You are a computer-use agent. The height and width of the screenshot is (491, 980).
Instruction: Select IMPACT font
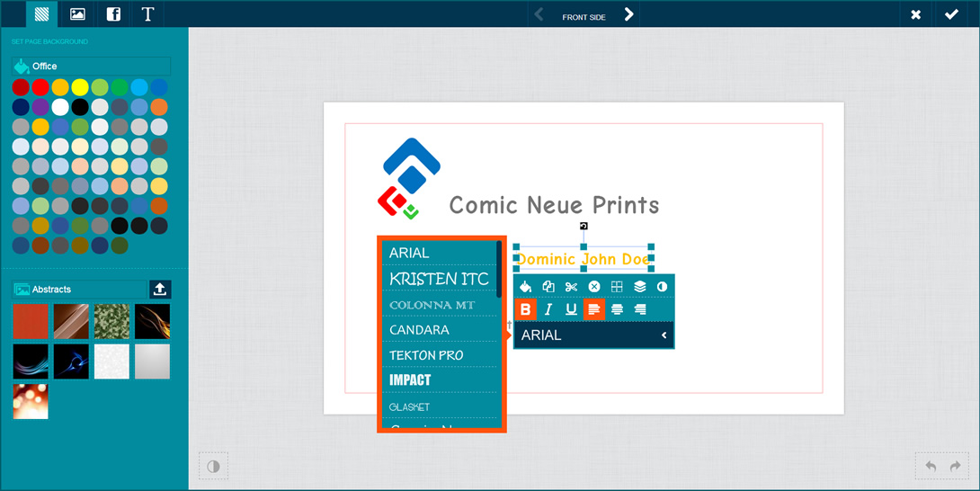439,380
